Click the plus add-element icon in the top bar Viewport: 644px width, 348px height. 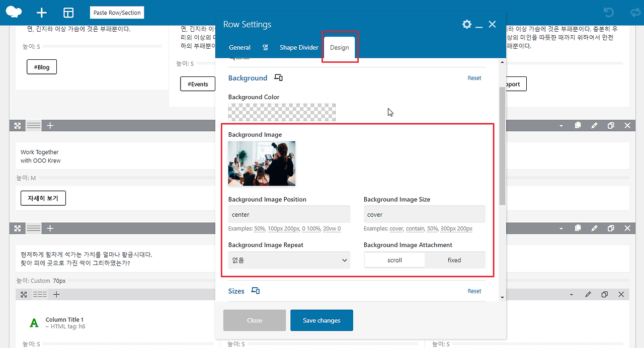(x=42, y=13)
